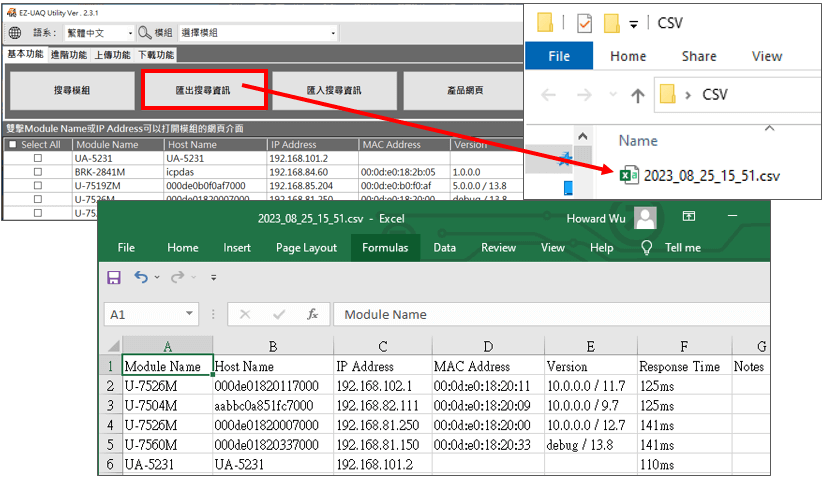Image resolution: width=825 pixels, height=480 pixels.
Task: Click the scroll up arrow in Explorer navigation pane
Action: (x=582, y=136)
